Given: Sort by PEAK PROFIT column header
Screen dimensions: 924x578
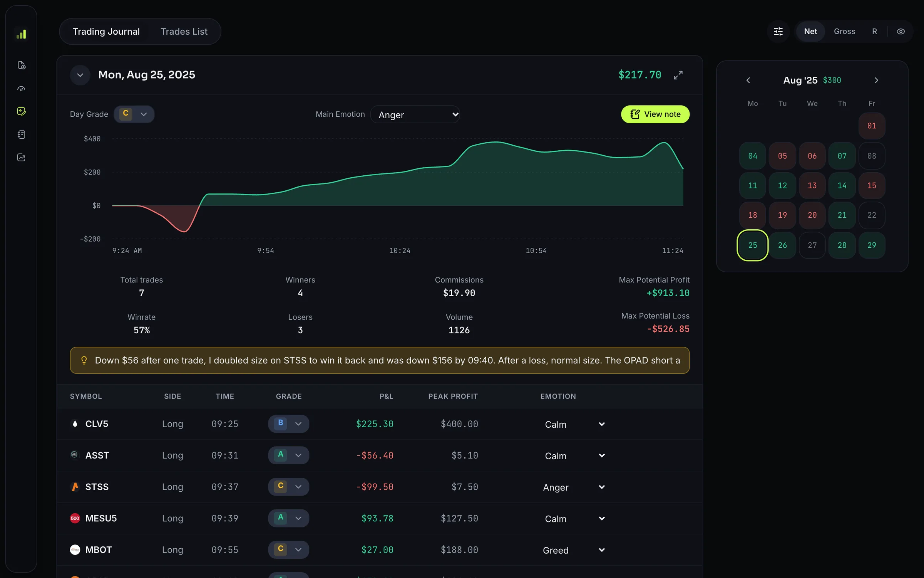Looking at the screenshot, I should click(x=453, y=396).
